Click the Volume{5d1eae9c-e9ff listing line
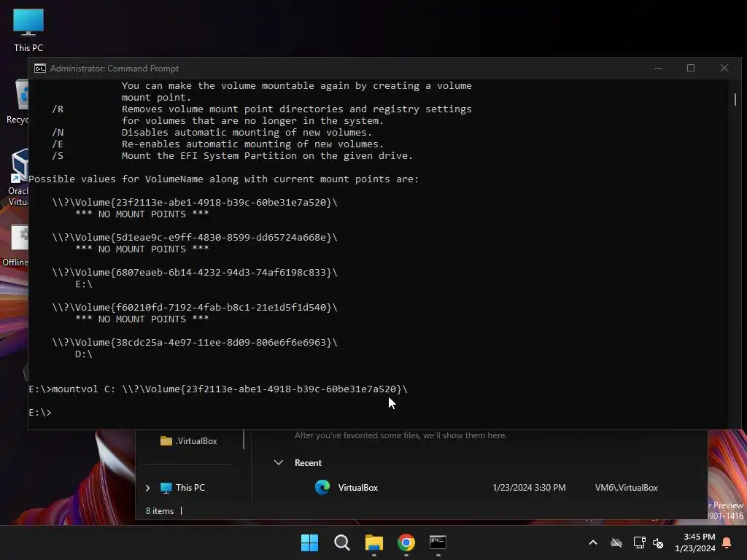 195,237
